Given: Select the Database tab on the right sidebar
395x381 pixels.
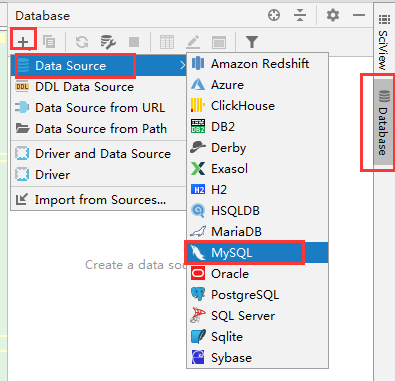Looking at the screenshot, I should click(383, 122).
